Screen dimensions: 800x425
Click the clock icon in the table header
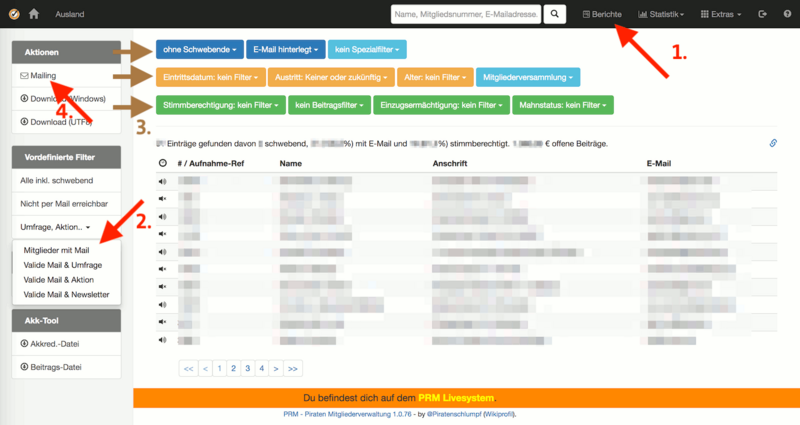pos(163,163)
